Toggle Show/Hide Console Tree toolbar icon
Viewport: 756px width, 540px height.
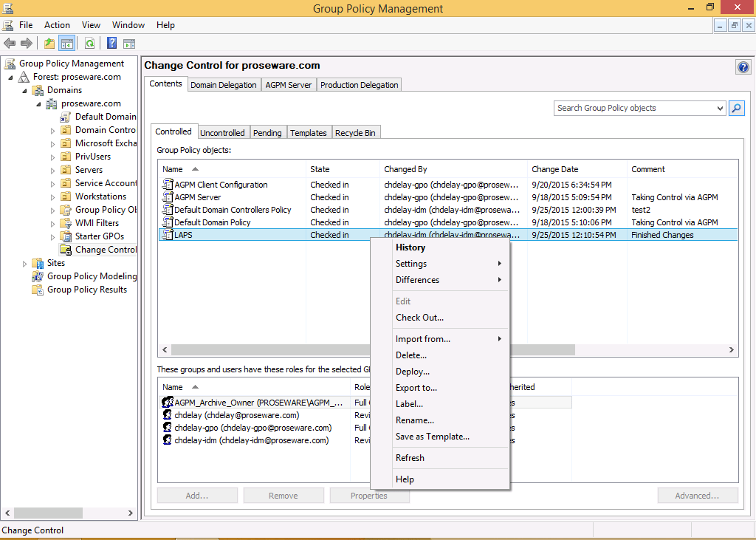[66, 44]
